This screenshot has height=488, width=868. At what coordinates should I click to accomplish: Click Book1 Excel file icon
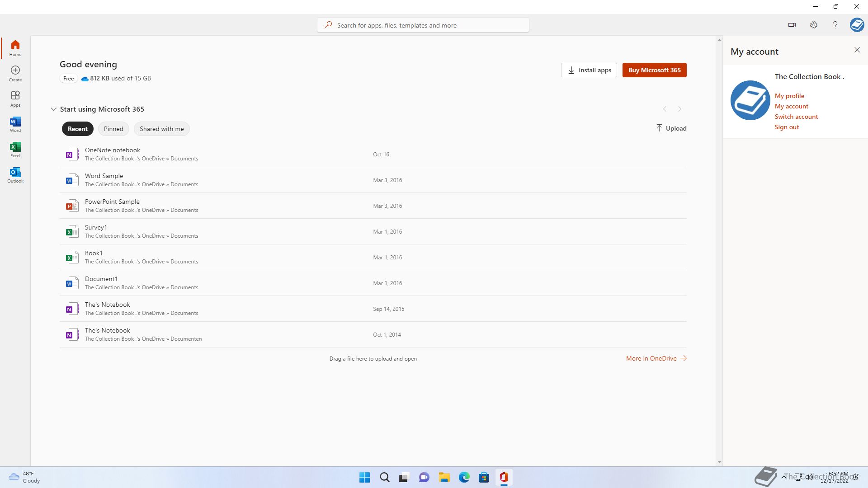72,258
